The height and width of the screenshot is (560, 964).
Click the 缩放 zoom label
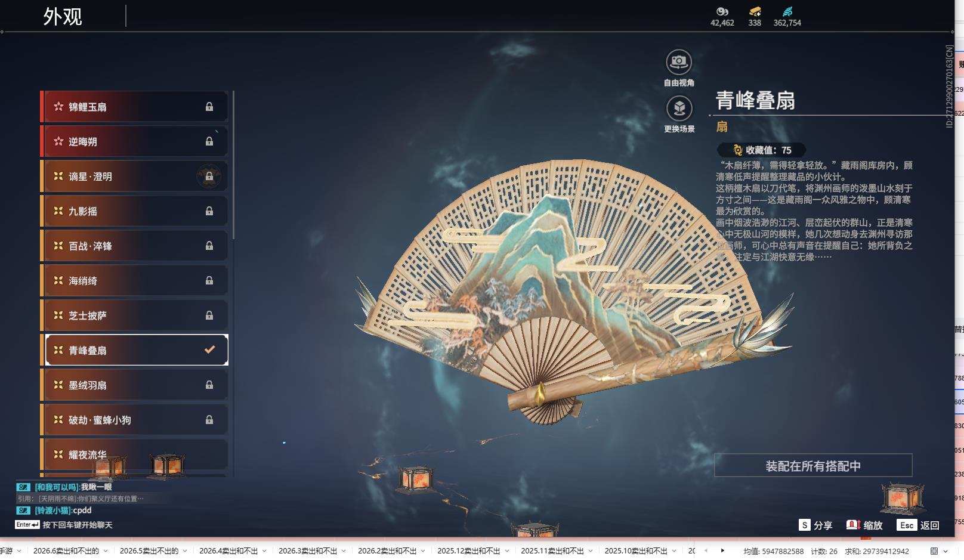coord(873,525)
